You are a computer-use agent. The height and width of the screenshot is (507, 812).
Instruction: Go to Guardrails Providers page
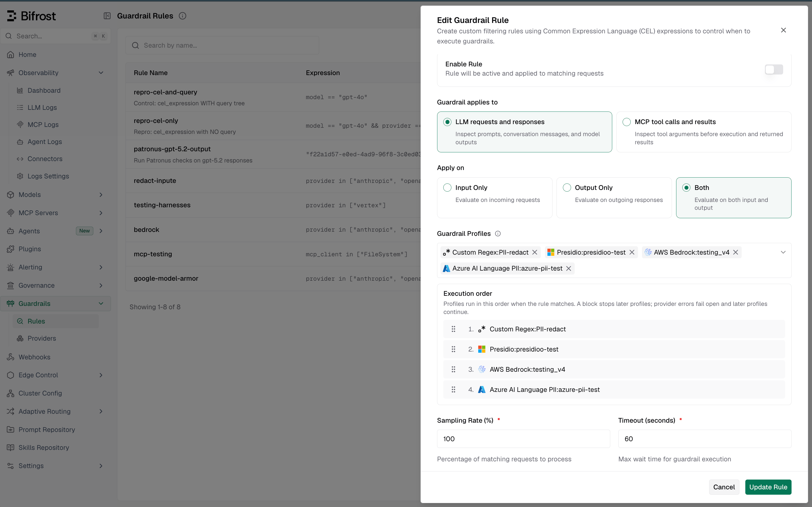56,338
